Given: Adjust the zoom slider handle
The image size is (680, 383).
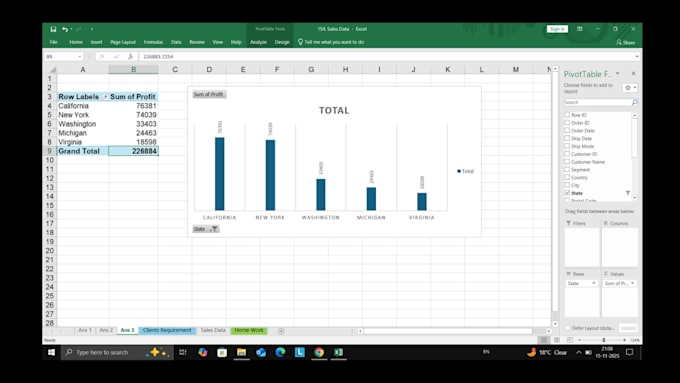Looking at the screenshot, I should click(604, 340).
